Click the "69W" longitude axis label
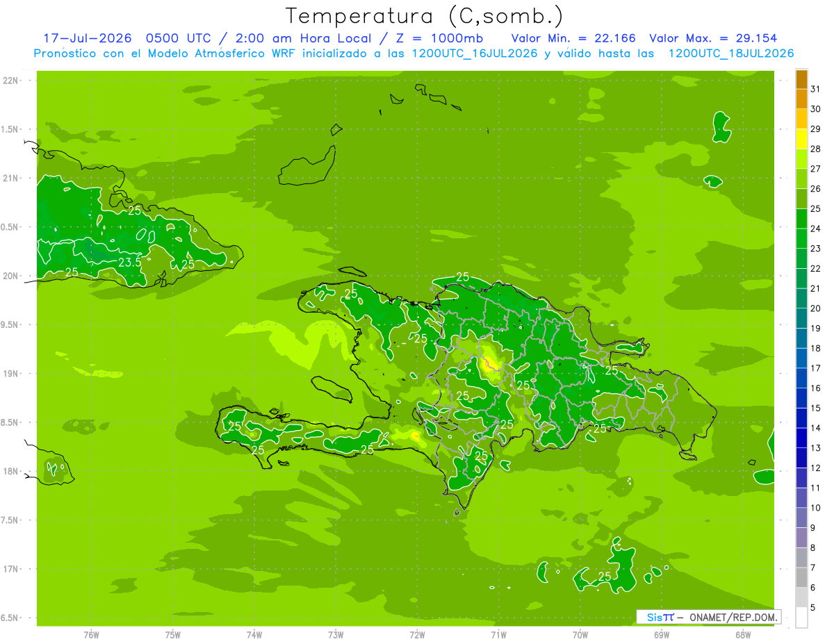 pos(662,635)
